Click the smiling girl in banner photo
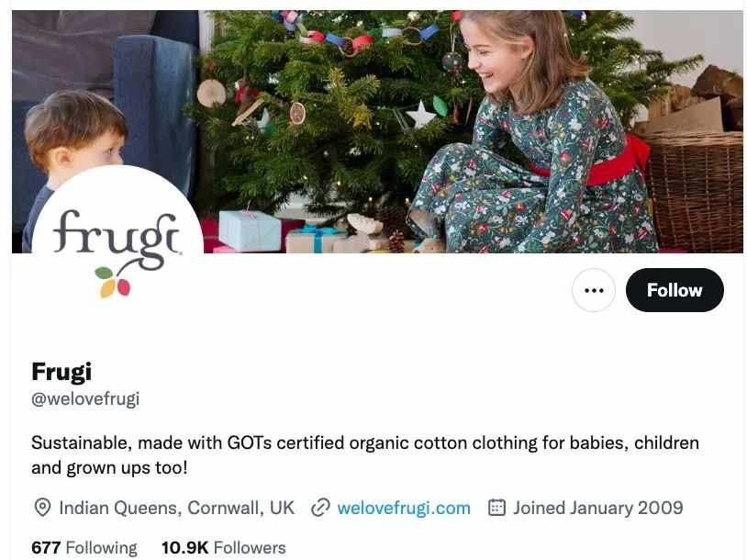 click(532, 133)
